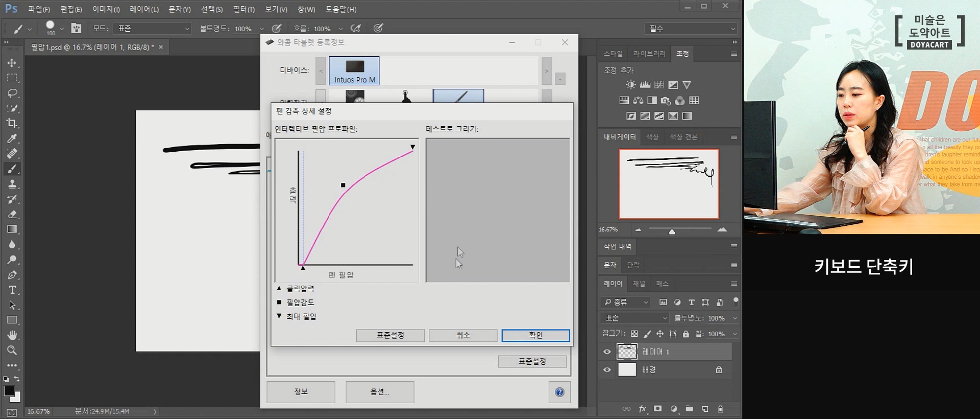
Task: Toggle lock transparent pixels in Layers panel
Action: tap(634, 334)
